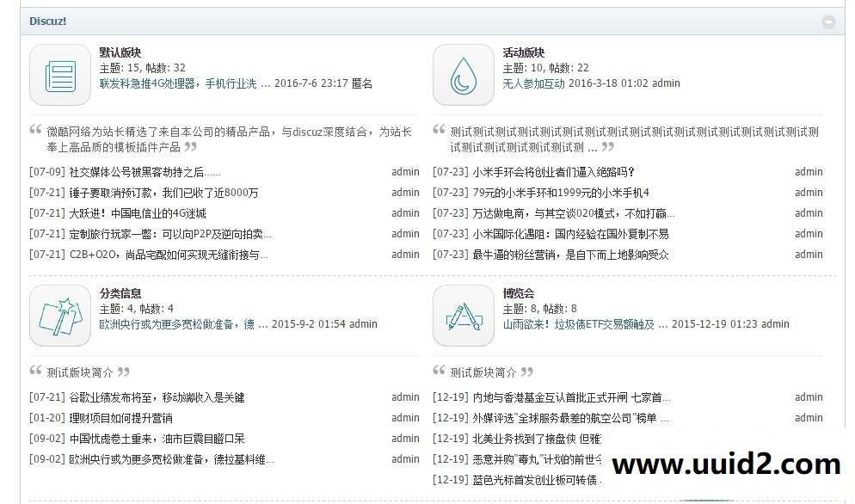Open thread 内地与香港基金互认首批正式开闸

click(571, 397)
